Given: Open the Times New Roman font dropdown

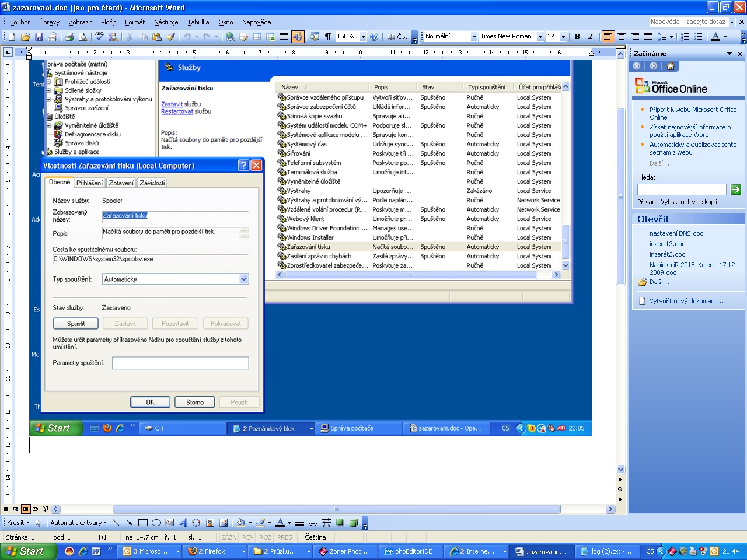Looking at the screenshot, I should pos(540,37).
